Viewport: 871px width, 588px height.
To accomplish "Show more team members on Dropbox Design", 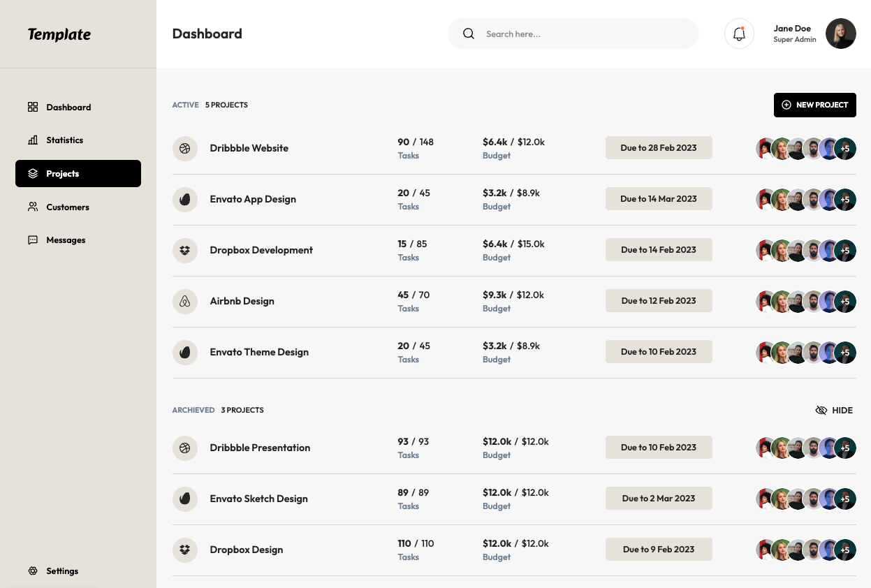I will (845, 549).
